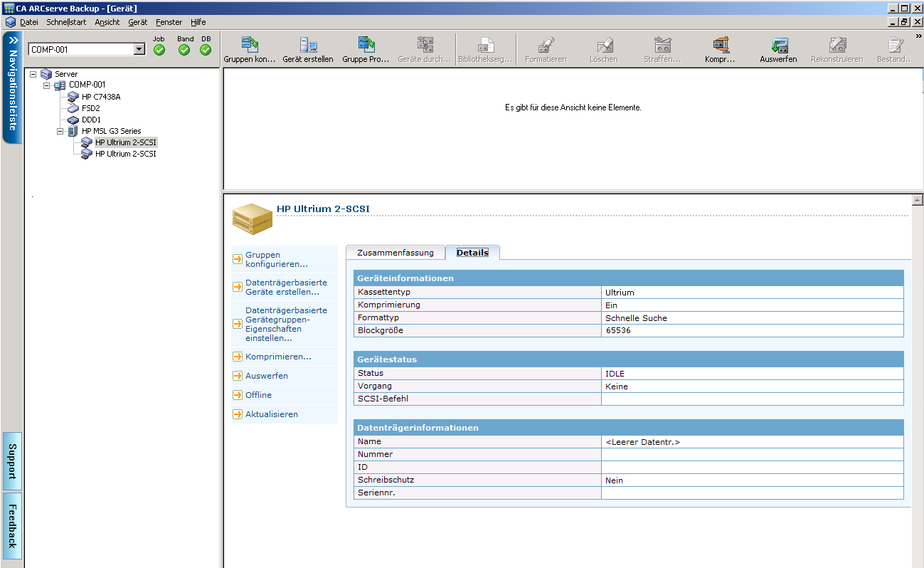The image size is (924, 568).
Task: Collapse the Server tree node
Action: coord(33,74)
